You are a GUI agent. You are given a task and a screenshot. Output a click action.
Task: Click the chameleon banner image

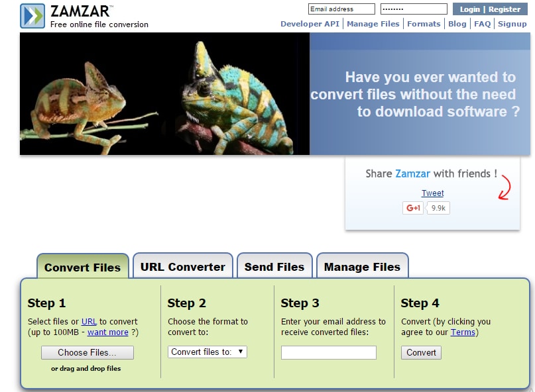coord(164,94)
